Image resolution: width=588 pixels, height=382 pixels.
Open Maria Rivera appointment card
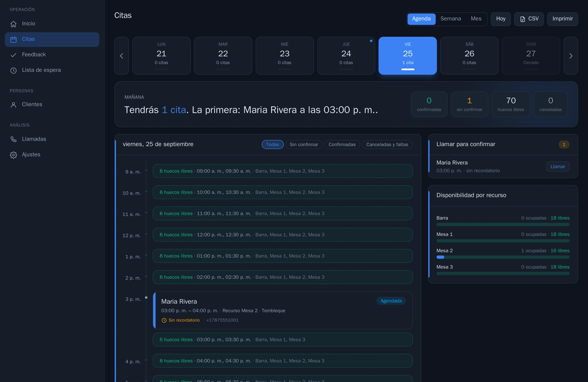[283, 310]
